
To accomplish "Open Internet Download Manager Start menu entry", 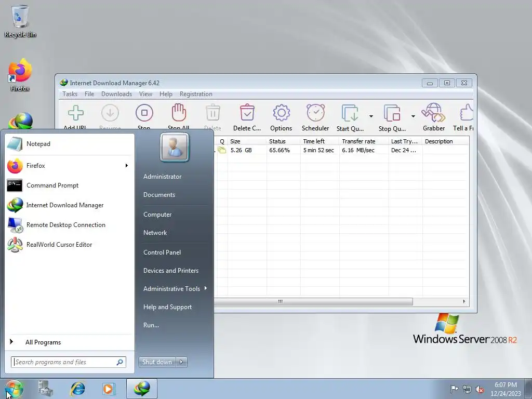I will pyautogui.click(x=69, y=205).
